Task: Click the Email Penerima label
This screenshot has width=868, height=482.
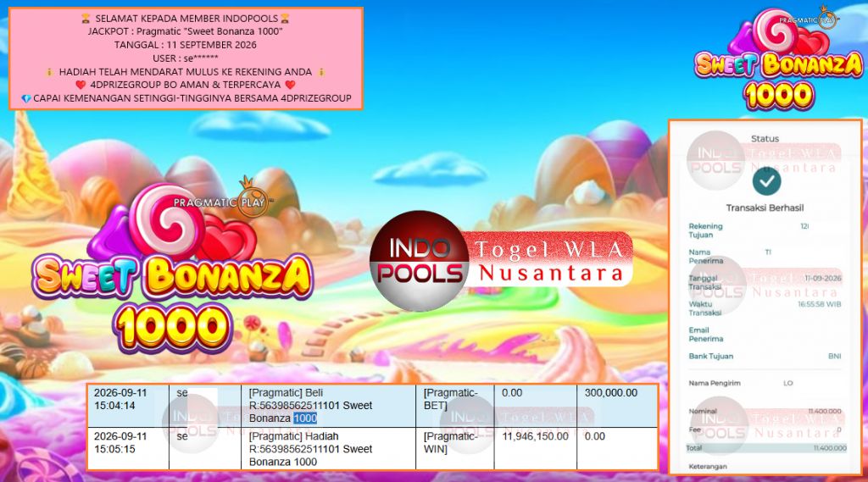Action: pyautogui.click(x=706, y=335)
